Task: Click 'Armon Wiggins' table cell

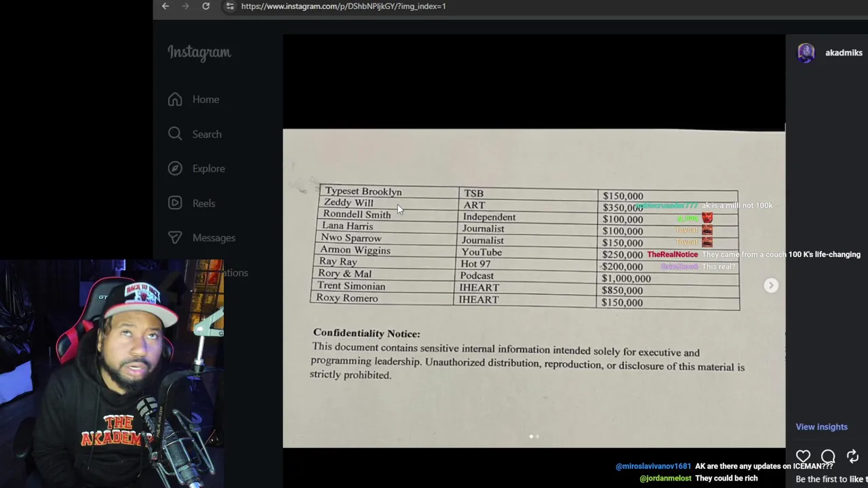Action: [355, 250]
